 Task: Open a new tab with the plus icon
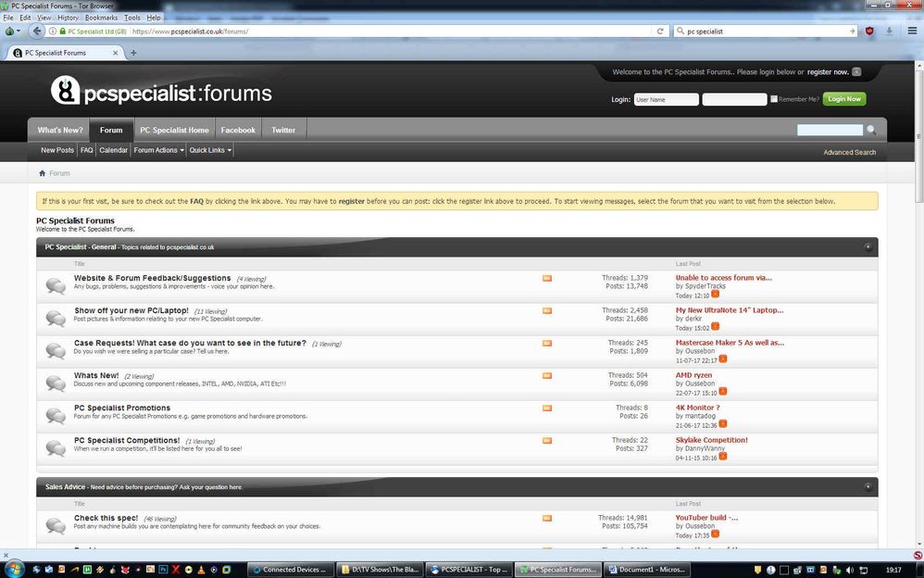click(133, 53)
